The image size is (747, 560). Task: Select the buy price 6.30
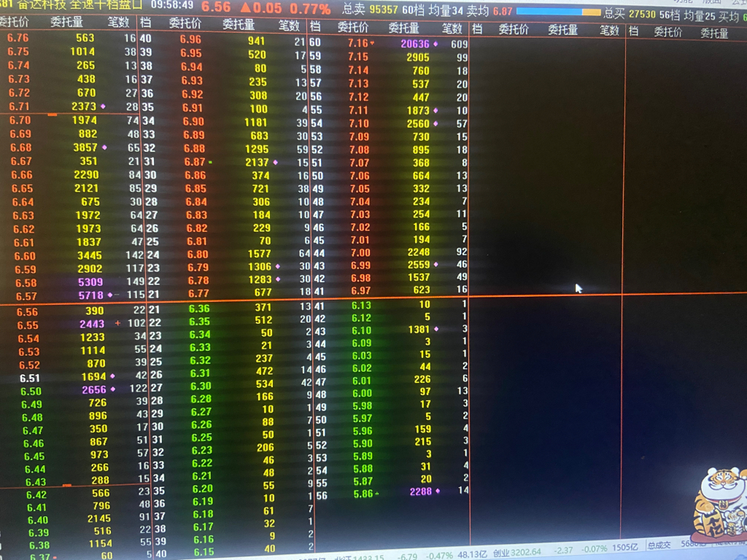(x=201, y=386)
